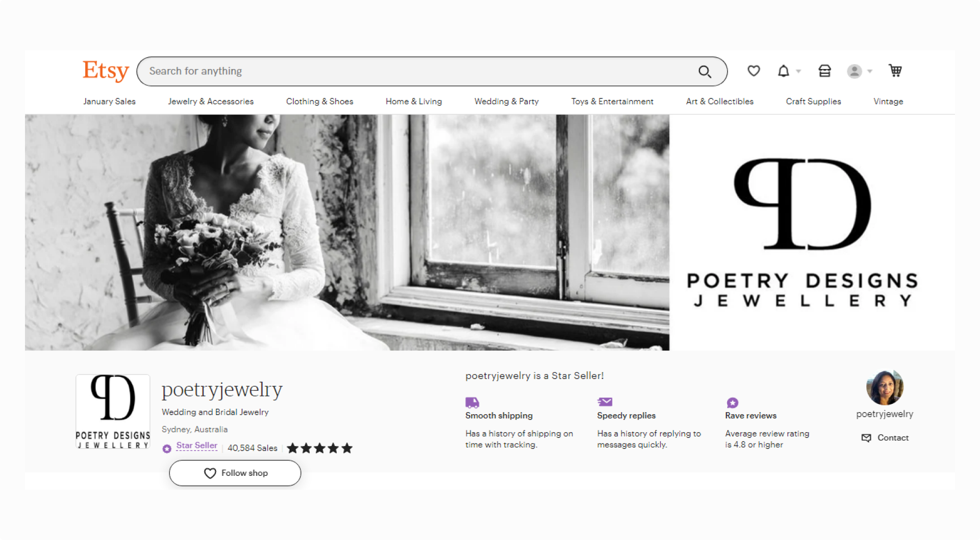Open Shop Manager storefront icon
The image size is (980, 540).
click(825, 71)
